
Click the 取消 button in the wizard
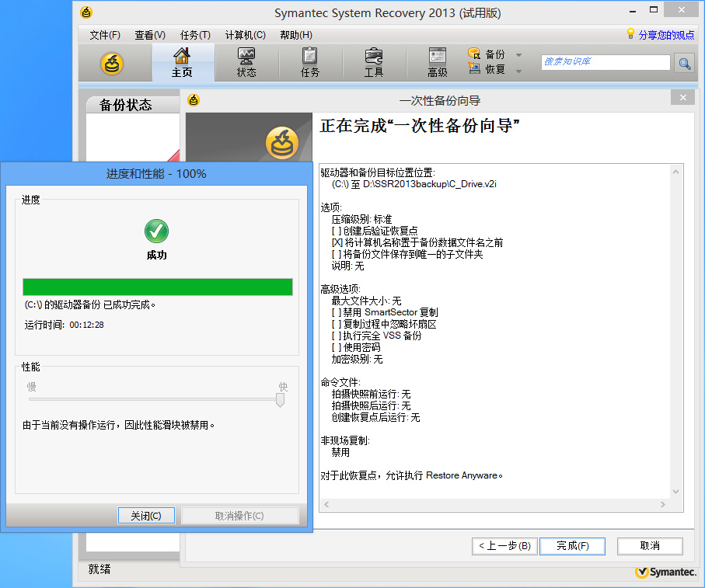pos(650,546)
